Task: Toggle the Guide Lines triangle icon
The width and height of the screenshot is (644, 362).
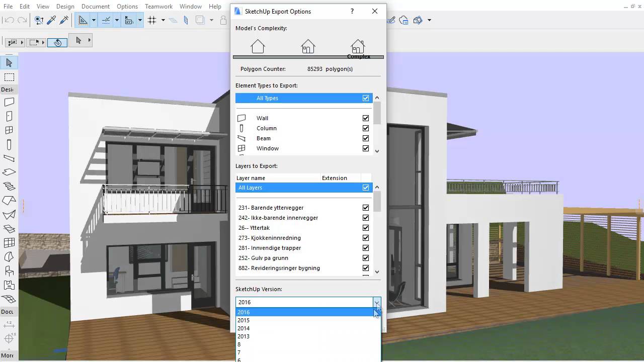Action: (x=83, y=20)
